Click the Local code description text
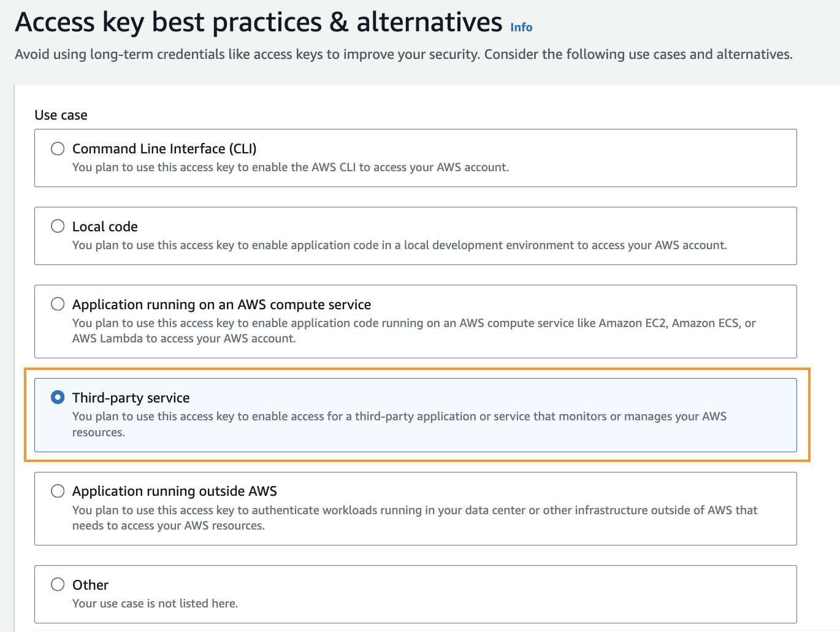Viewport: 840px width, 632px height. pyautogui.click(x=399, y=245)
